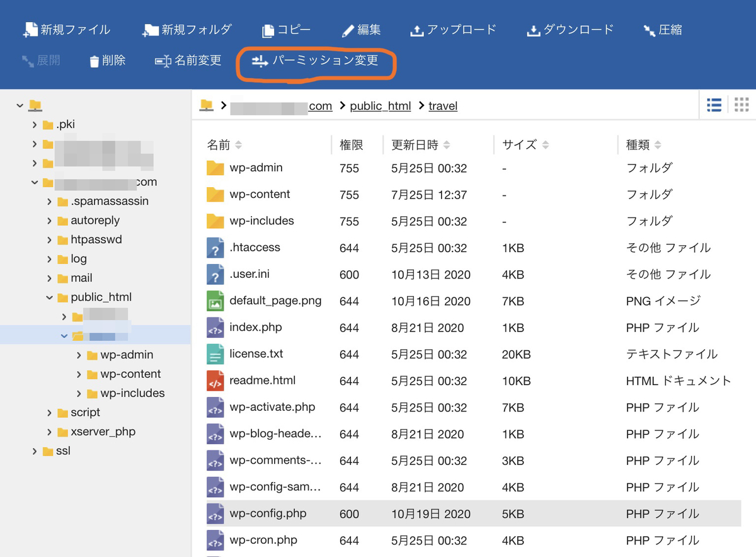Open the 編集 edit tool

point(362,30)
